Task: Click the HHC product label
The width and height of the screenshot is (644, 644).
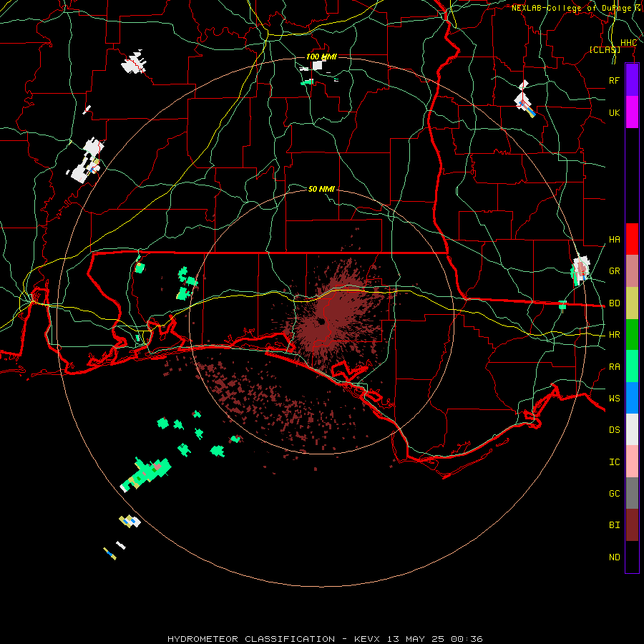Action: [x=628, y=43]
